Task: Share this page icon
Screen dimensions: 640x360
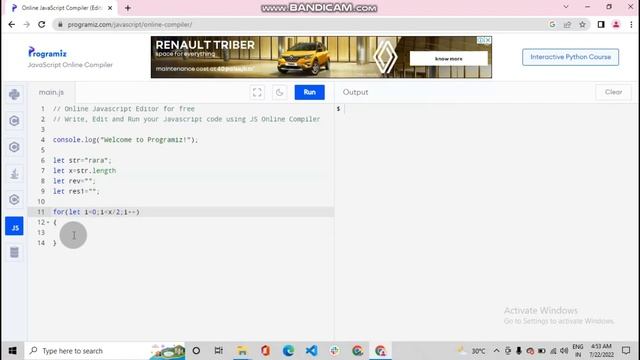Action: [567, 24]
